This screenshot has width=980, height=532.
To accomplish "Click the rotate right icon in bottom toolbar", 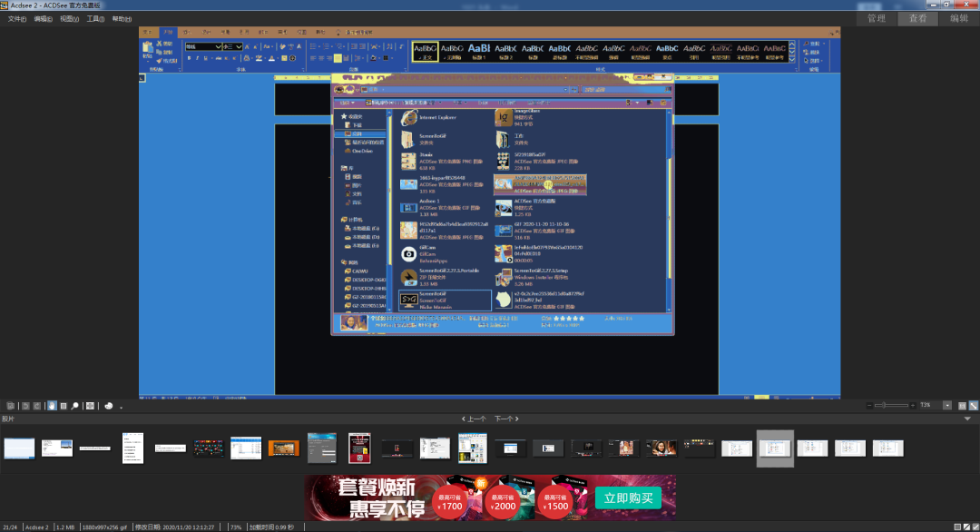I will [x=37, y=406].
